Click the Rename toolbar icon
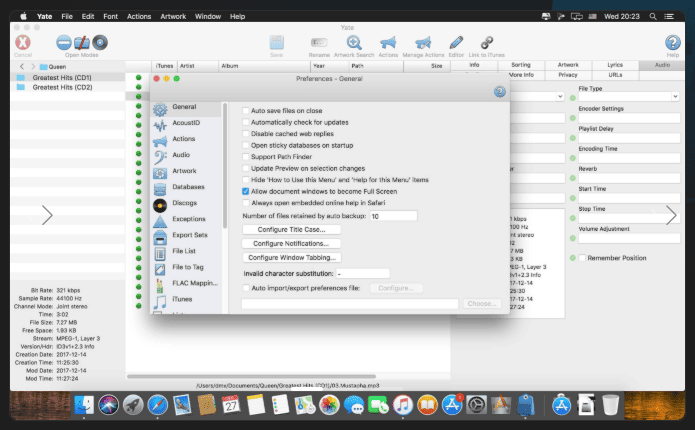The height and width of the screenshot is (430, 695). (x=319, y=43)
